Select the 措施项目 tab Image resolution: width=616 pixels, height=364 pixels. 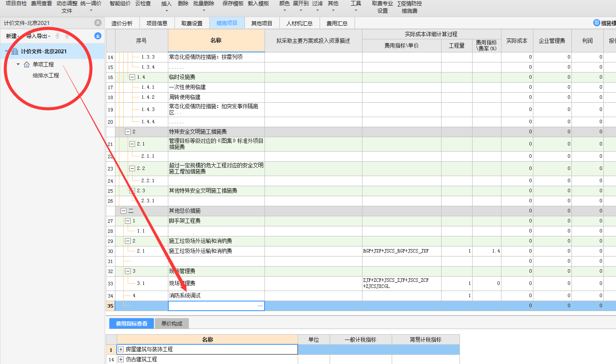[x=227, y=23]
